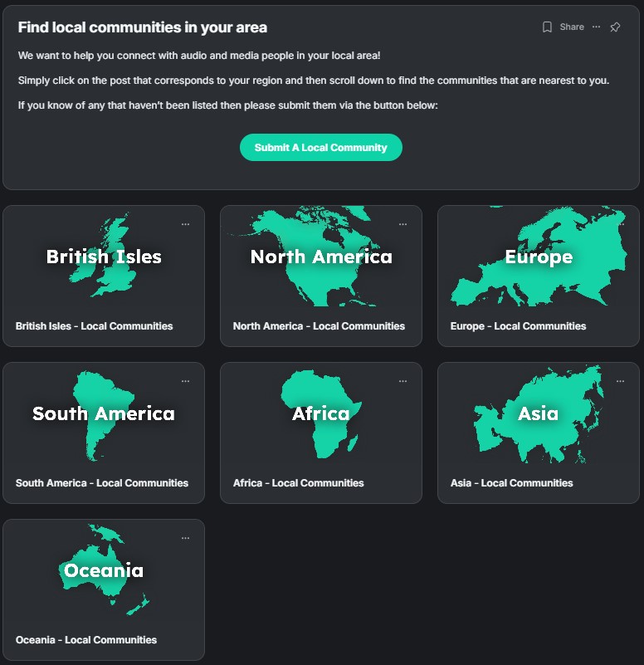Bookmark the local communities post
Image resolution: width=644 pixels, height=665 pixels.
(547, 27)
